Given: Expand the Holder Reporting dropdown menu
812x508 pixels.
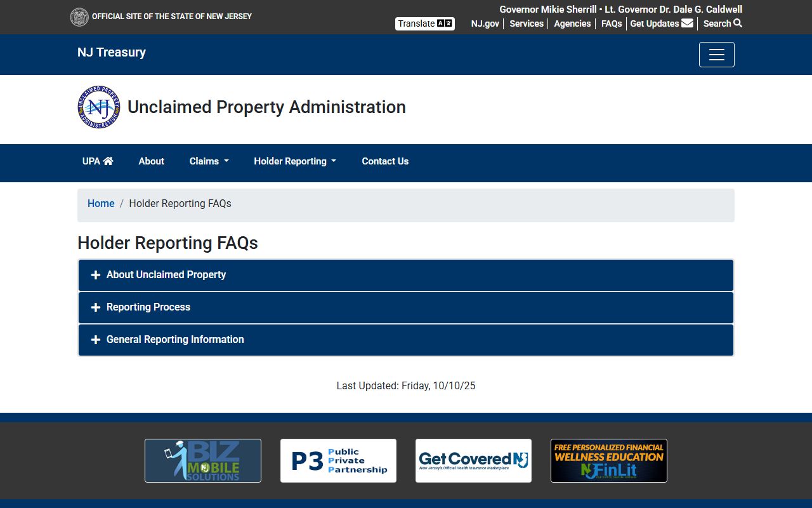Looking at the screenshot, I should tap(295, 161).
